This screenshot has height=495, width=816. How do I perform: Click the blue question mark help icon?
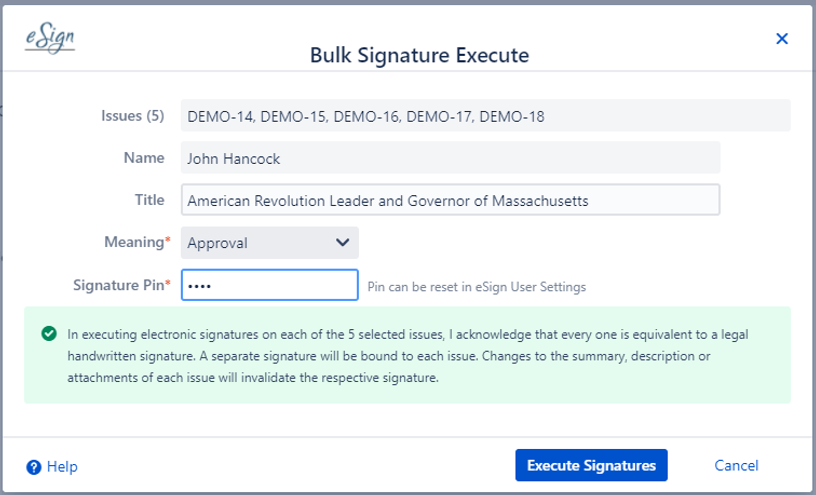tap(34, 466)
